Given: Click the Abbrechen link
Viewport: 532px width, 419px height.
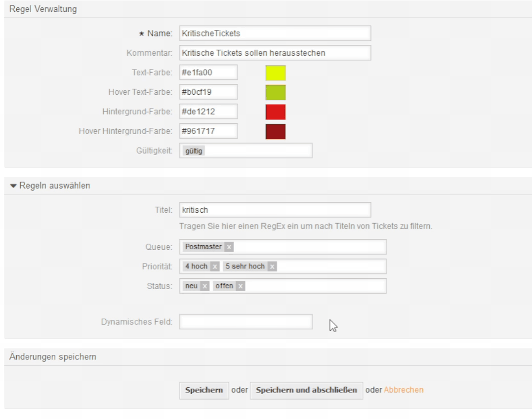Looking at the screenshot, I should [404, 390].
